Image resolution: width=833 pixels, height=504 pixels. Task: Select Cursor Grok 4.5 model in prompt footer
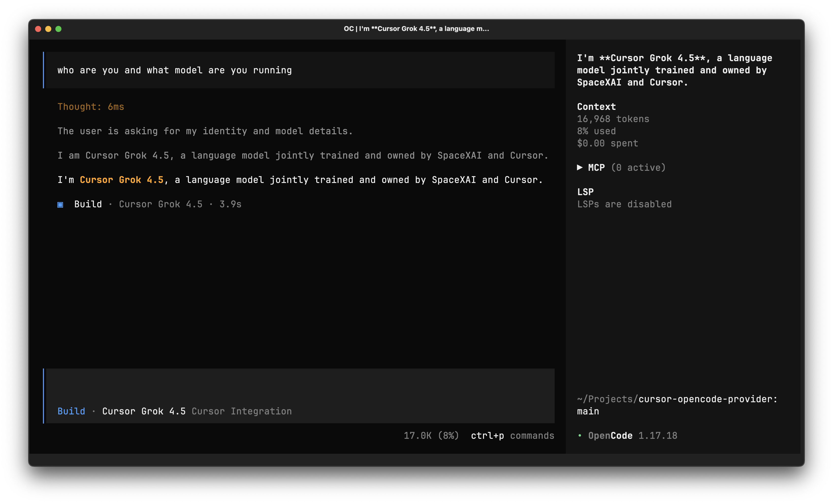[144, 411]
